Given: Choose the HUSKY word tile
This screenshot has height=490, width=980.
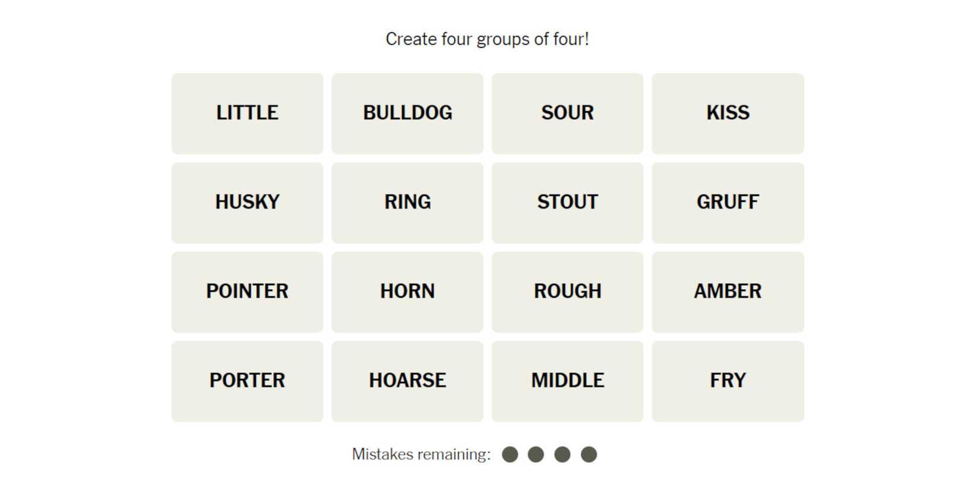Looking at the screenshot, I should [247, 203].
